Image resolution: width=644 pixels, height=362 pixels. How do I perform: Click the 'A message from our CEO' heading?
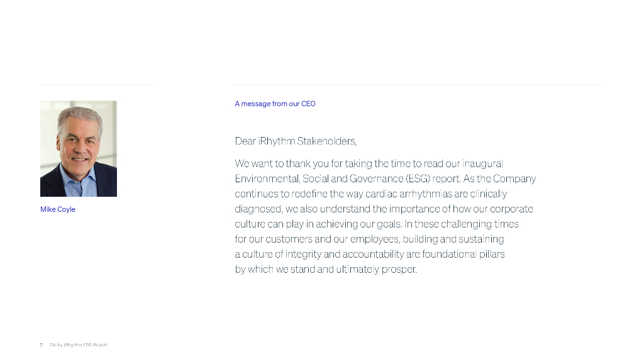[275, 104]
